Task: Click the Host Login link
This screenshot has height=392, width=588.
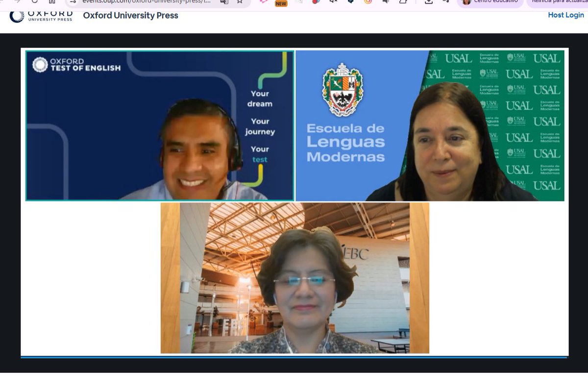Action: pos(565,15)
